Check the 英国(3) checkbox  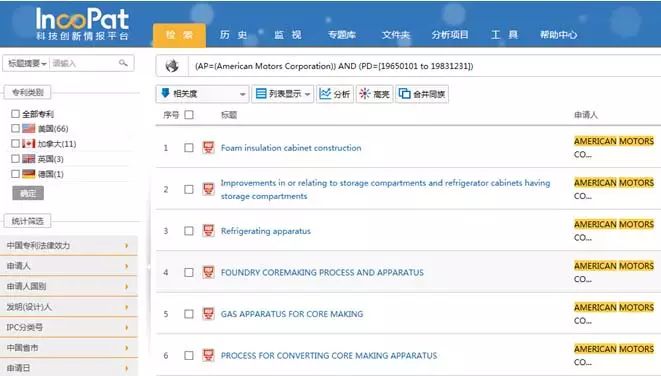(15, 159)
